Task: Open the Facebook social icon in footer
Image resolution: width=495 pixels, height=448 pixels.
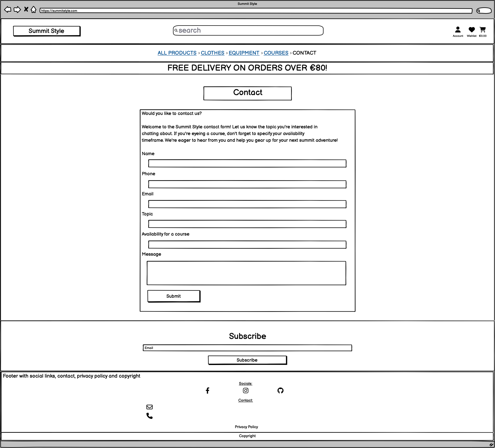Action: [208, 391]
